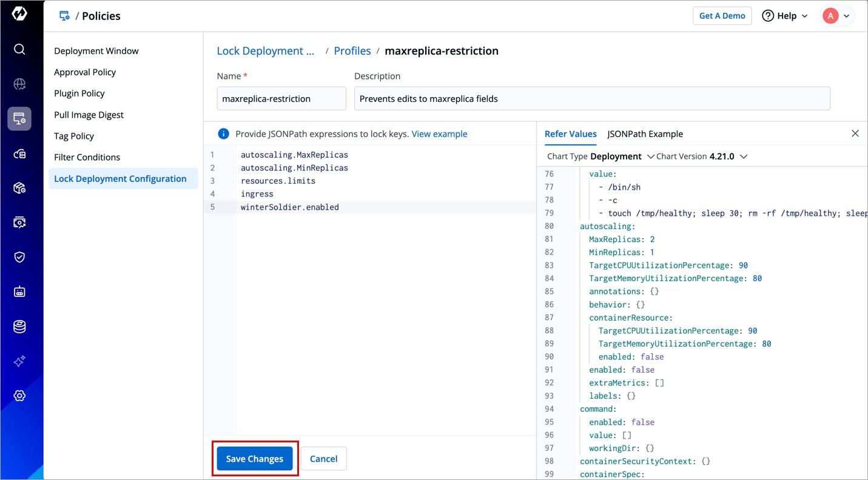This screenshot has width=868, height=480.
Task: Click the cloud icon in left sidebar
Action: [19, 154]
